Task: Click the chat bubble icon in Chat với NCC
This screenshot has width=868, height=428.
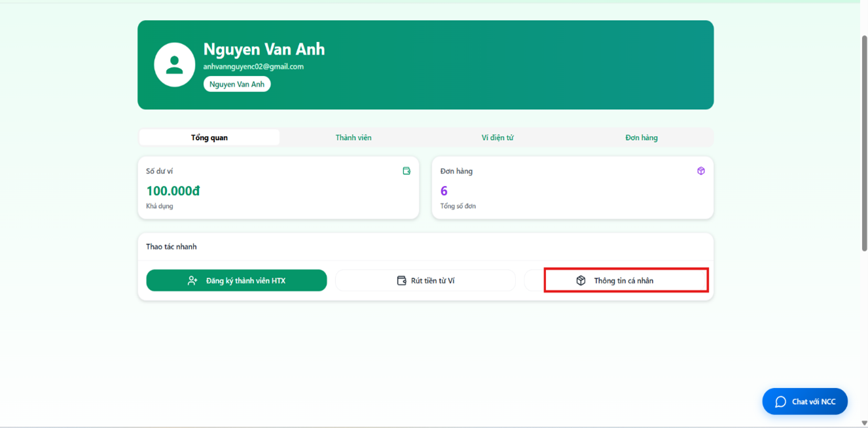Action: click(780, 402)
